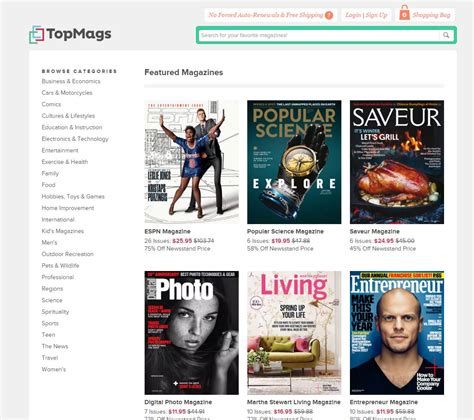474x420 pixels.
Task: Focus the magazine search field
Action: click(x=319, y=35)
